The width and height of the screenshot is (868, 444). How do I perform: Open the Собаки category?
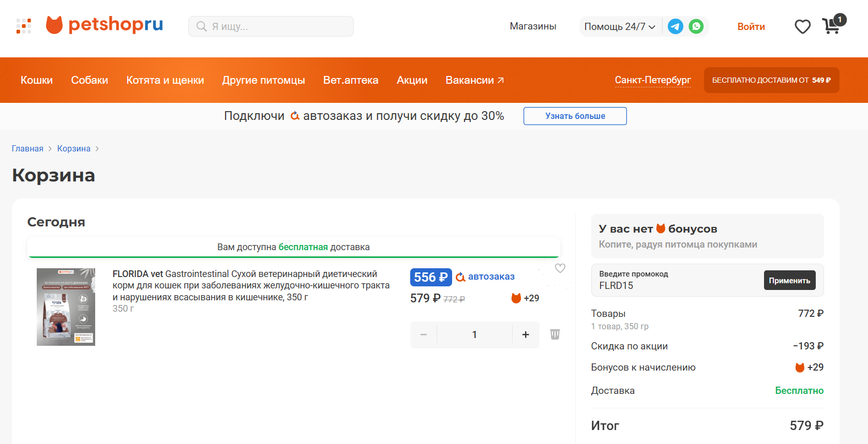pos(89,80)
